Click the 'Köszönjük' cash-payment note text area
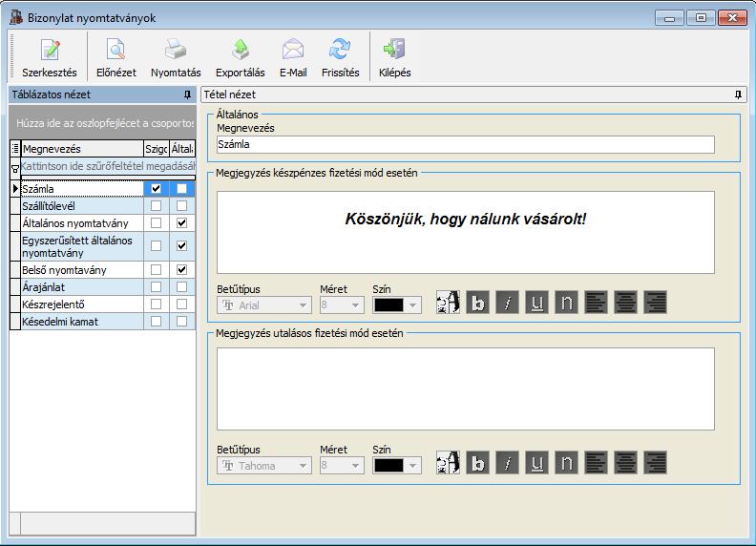This screenshot has width=756, height=546. [466, 233]
